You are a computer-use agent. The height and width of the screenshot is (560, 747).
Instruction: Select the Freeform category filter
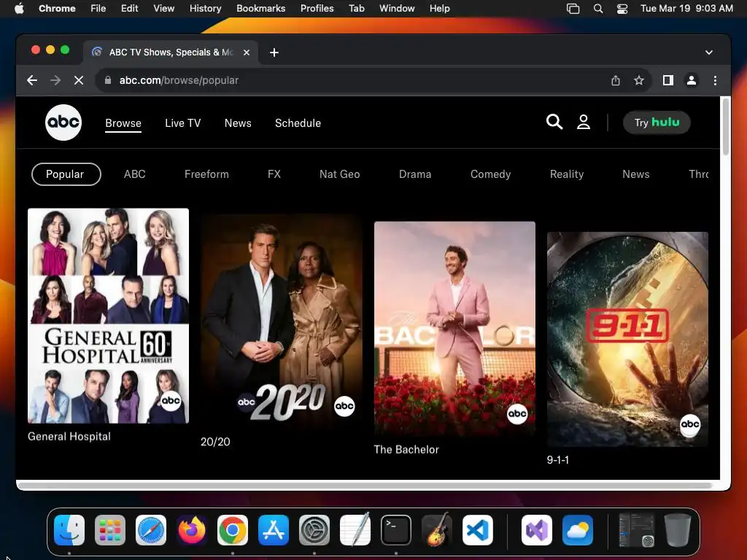206,174
